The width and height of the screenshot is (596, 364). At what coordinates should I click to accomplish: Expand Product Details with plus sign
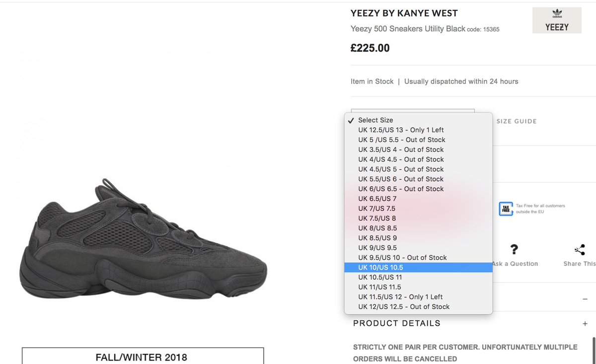[x=585, y=324]
